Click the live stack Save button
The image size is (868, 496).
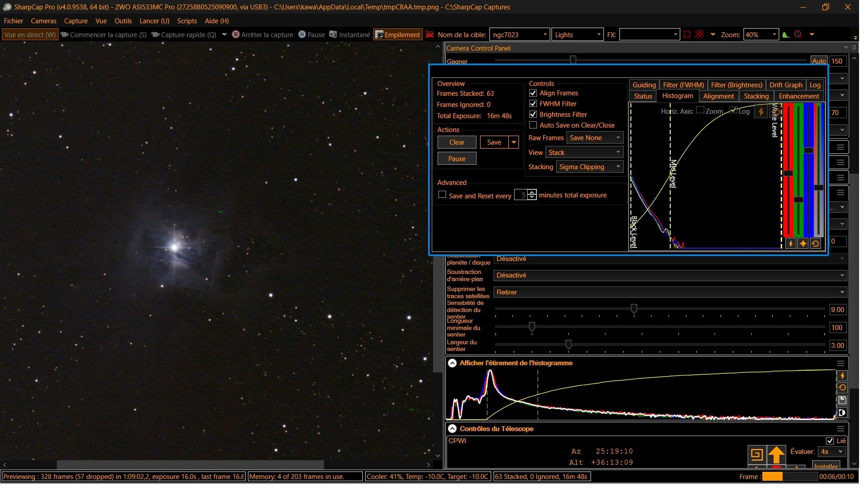494,142
